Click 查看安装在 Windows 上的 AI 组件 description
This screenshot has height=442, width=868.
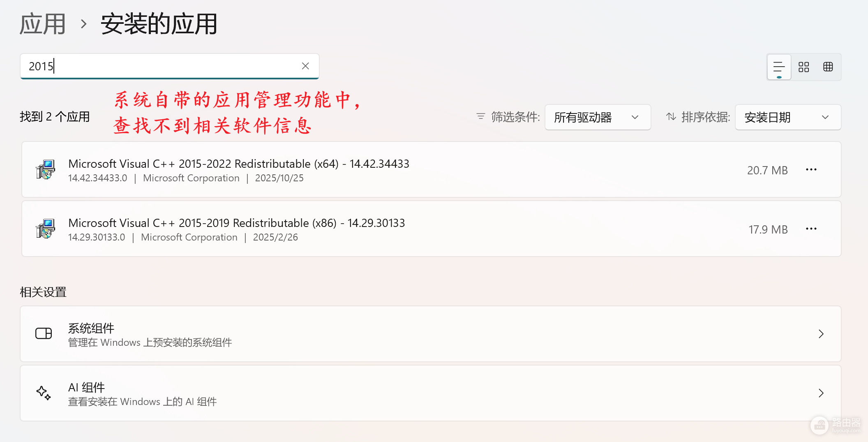pyautogui.click(x=142, y=402)
